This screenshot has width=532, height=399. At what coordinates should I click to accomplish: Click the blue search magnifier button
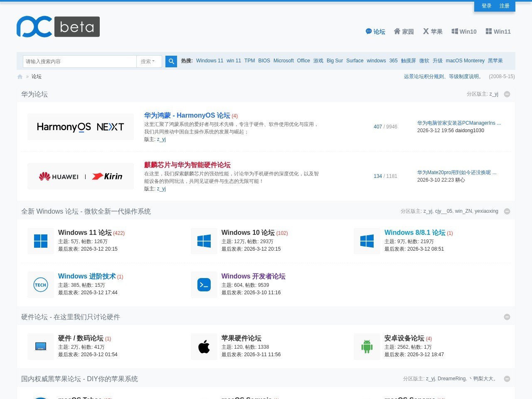(171, 61)
